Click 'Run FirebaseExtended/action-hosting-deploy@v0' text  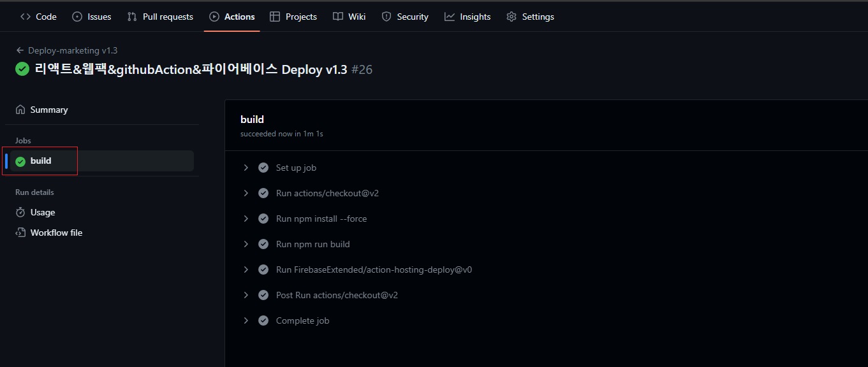point(374,270)
